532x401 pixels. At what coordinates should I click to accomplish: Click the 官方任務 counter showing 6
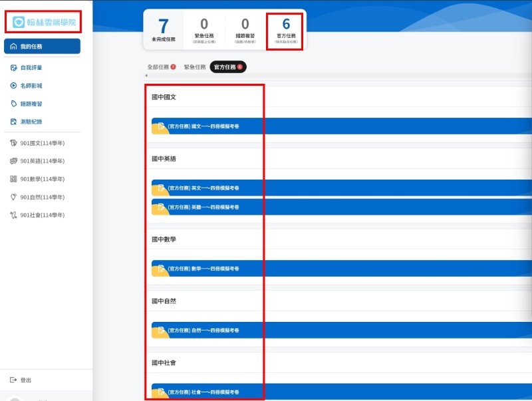click(286, 30)
